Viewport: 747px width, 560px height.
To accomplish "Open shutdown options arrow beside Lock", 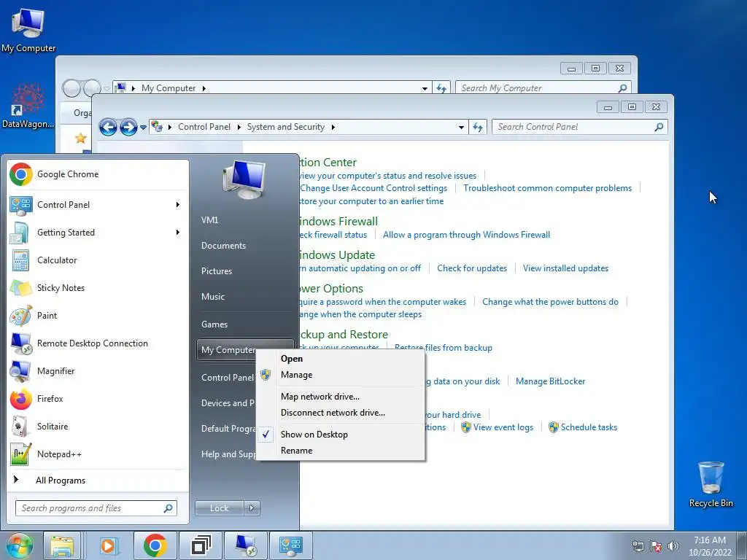I will coord(252,508).
